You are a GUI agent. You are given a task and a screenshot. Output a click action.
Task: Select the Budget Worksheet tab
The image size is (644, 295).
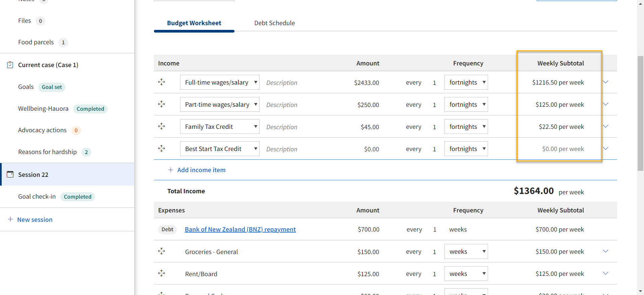click(194, 23)
